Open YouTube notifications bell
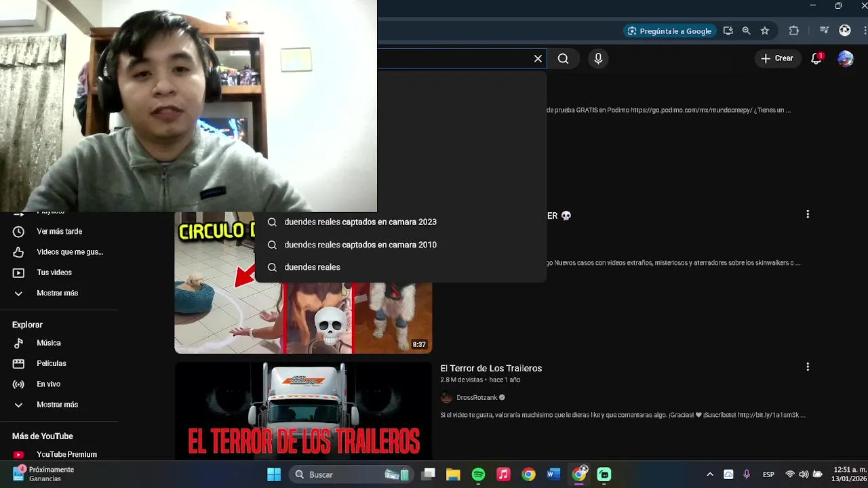This screenshot has height=488, width=868. click(816, 59)
